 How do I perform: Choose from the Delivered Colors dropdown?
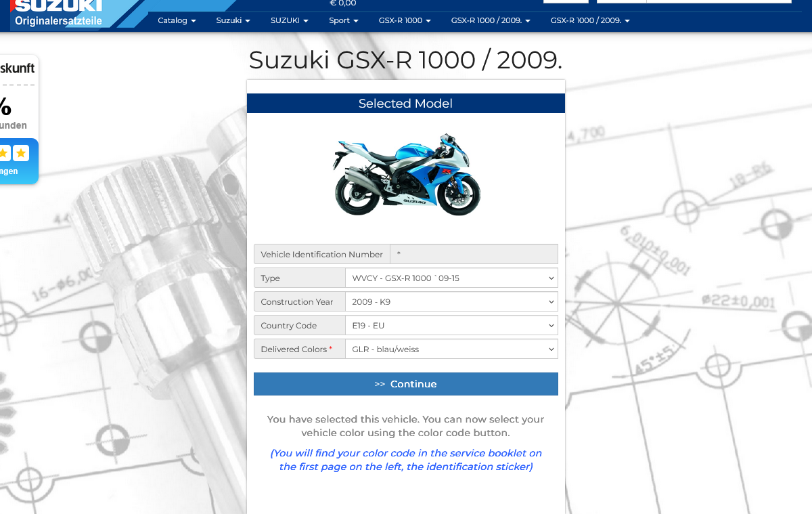(451, 349)
